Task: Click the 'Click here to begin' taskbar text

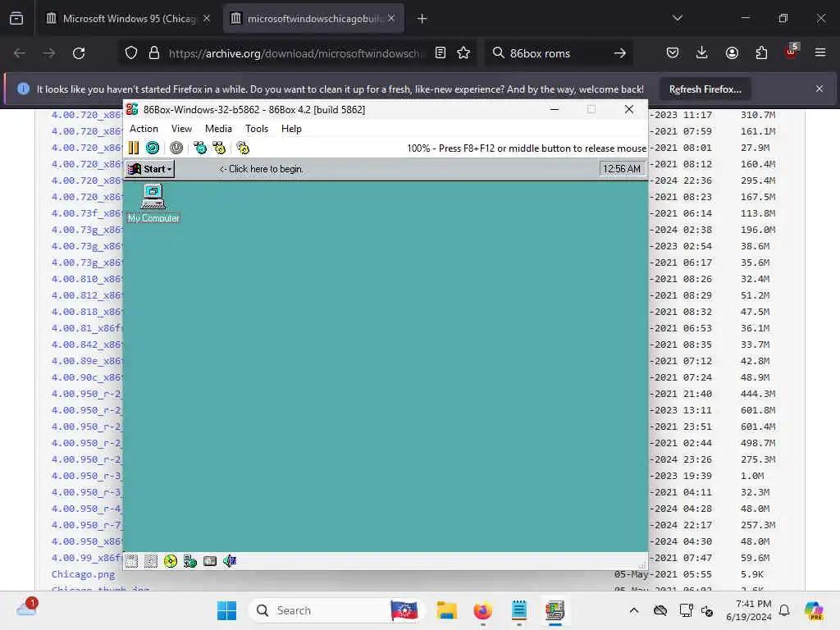Action: [x=262, y=169]
